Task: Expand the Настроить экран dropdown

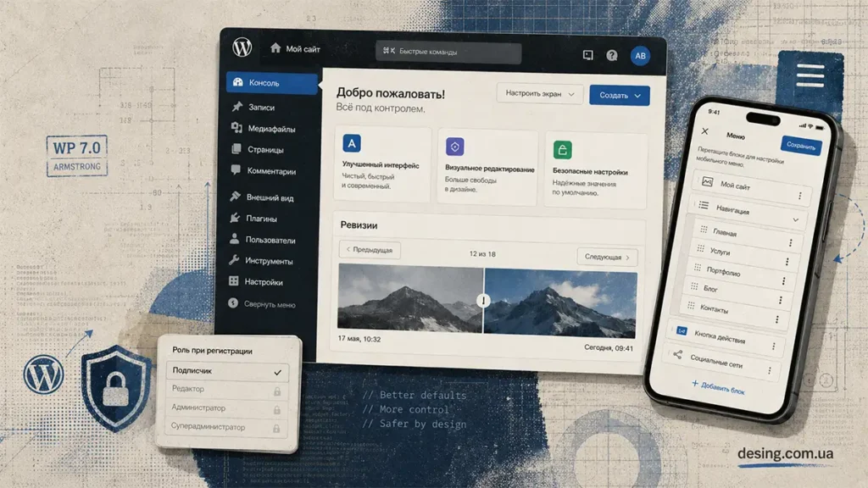Action: click(540, 94)
